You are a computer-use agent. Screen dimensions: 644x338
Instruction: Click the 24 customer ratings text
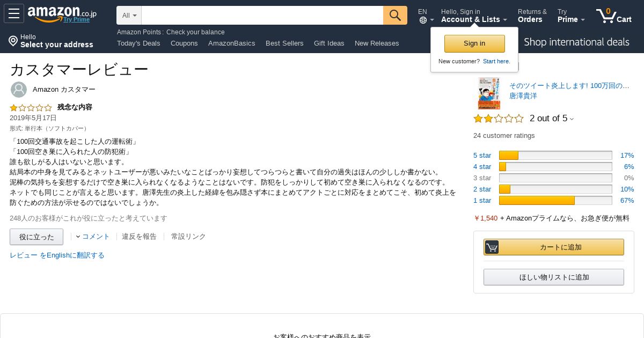tap(504, 136)
